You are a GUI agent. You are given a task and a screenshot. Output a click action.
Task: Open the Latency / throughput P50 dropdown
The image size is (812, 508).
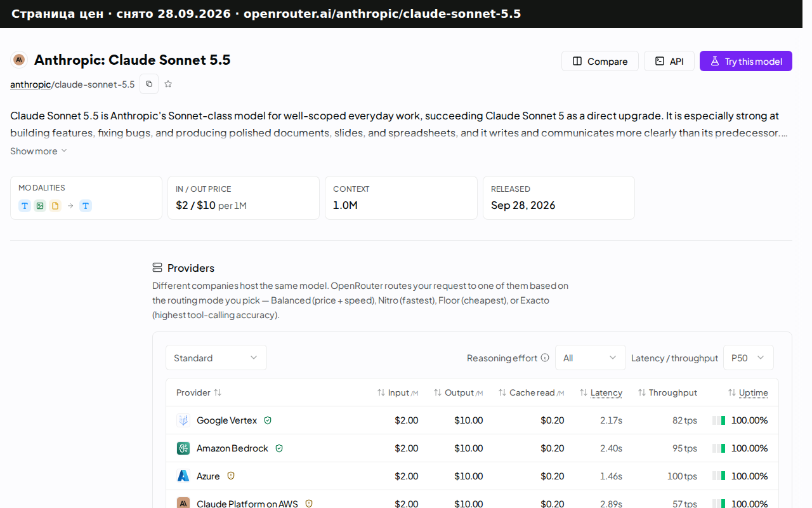[x=749, y=358]
